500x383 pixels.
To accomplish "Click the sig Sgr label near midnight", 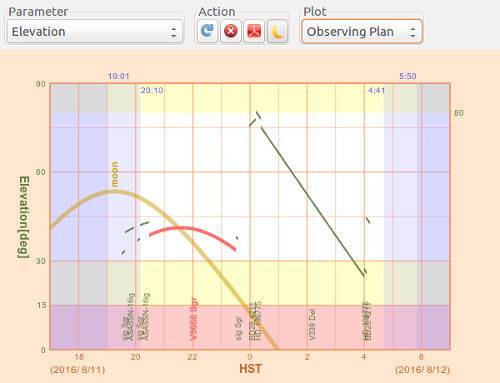I will [239, 328].
